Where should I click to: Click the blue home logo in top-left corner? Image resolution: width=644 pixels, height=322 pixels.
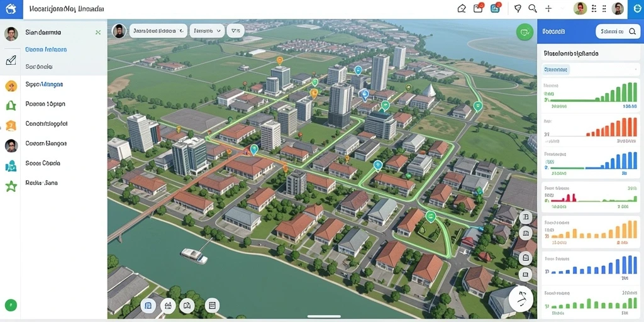pos(11,9)
